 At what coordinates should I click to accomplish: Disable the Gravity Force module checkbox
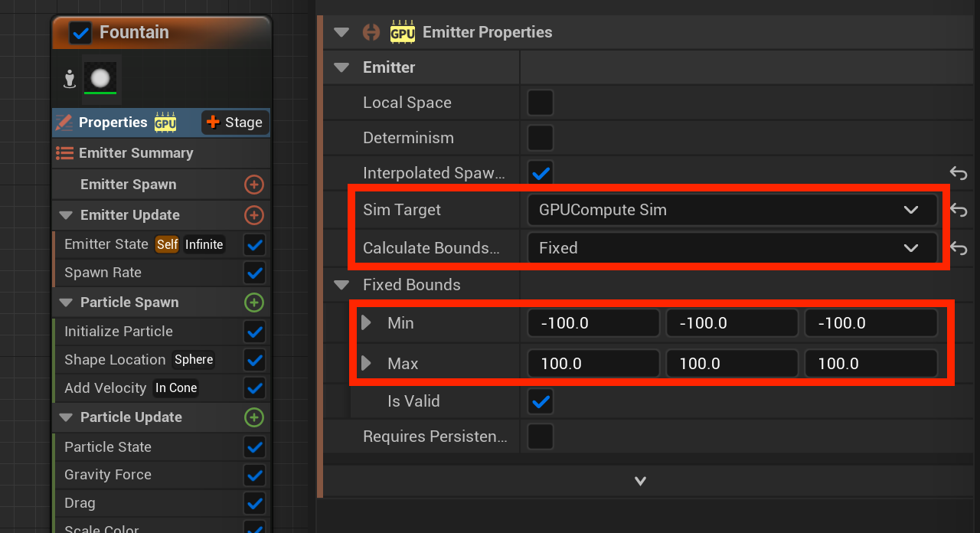[254, 475]
